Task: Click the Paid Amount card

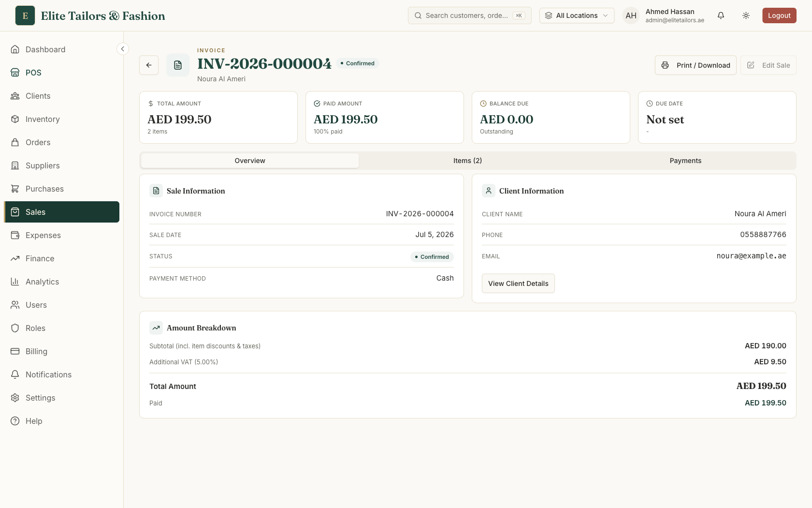Action: click(385, 118)
